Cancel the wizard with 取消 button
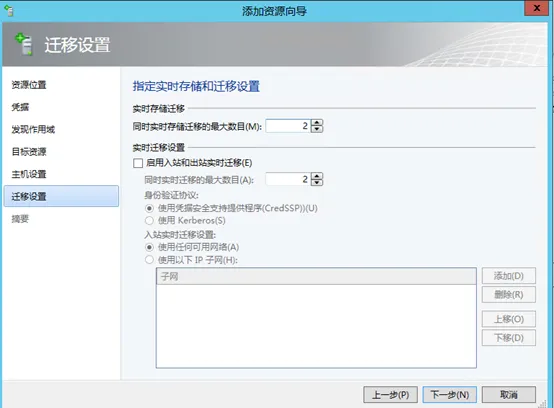 pos(509,395)
